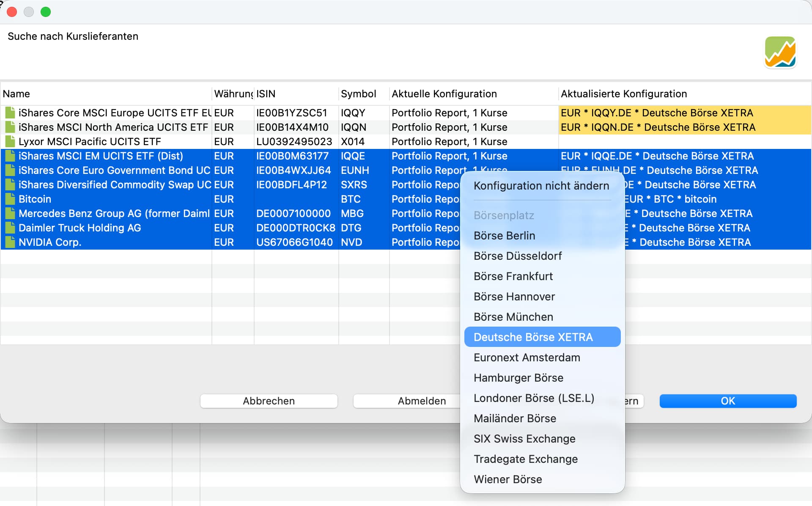Screen dimensions: 812x506
Task: Click file icon for iShares Core MSCI Europe
Action: tap(10, 113)
